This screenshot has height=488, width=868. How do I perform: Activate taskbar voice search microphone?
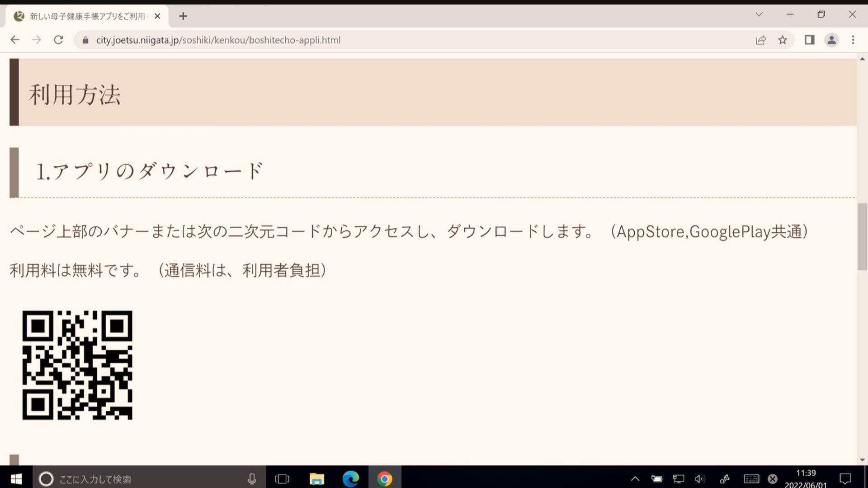(x=252, y=479)
